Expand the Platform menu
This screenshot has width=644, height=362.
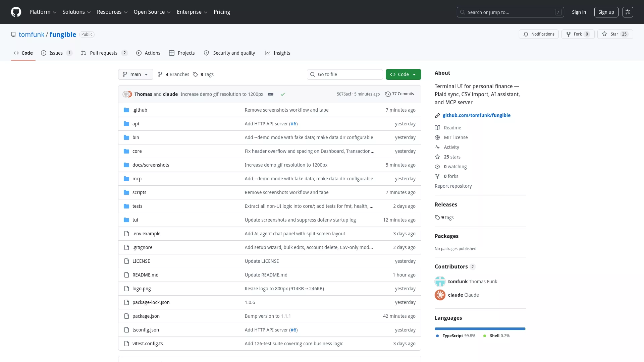click(43, 12)
